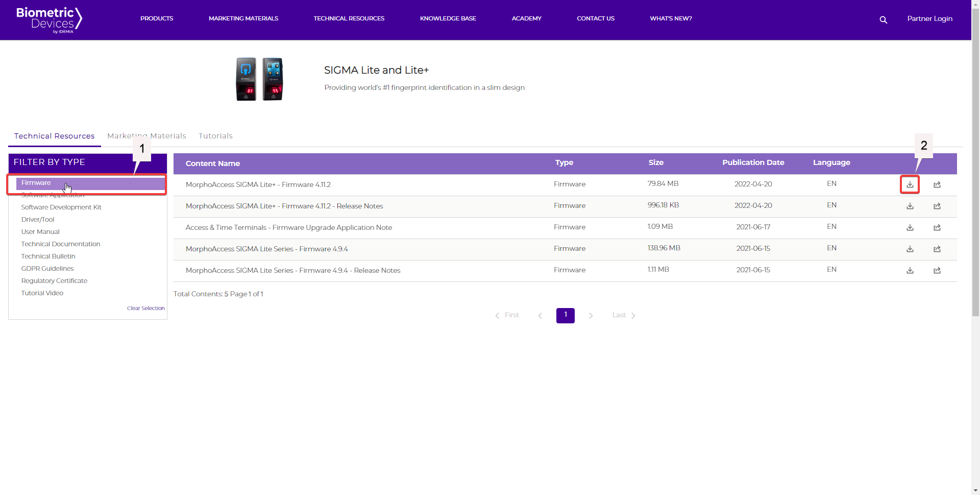Open the Contact Us page
This screenshot has height=495, width=980.
pos(596,18)
